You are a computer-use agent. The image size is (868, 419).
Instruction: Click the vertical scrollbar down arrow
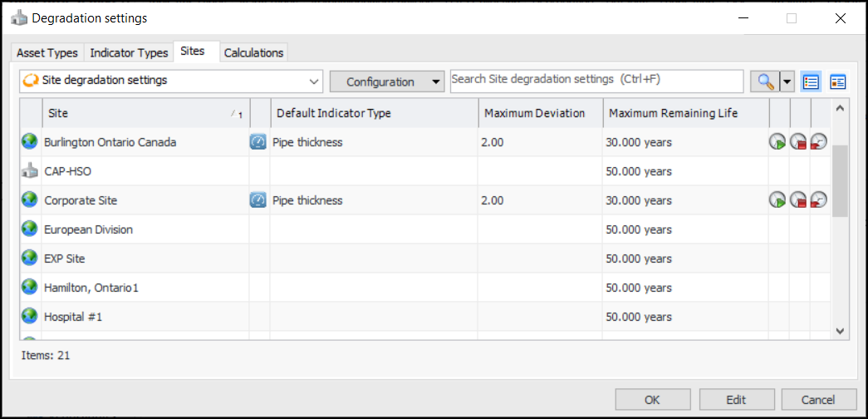pyautogui.click(x=839, y=330)
